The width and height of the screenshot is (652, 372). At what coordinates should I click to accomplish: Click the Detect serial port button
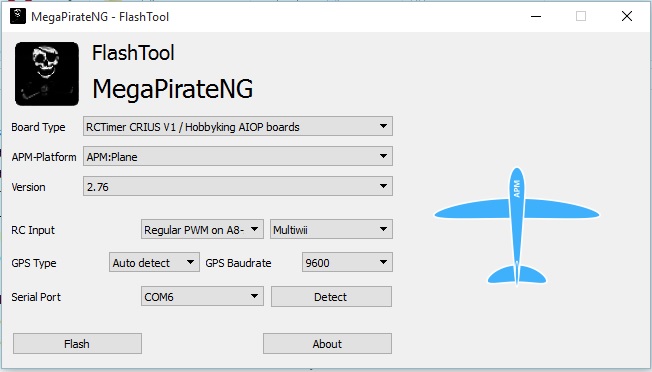(x=331, y=296)
